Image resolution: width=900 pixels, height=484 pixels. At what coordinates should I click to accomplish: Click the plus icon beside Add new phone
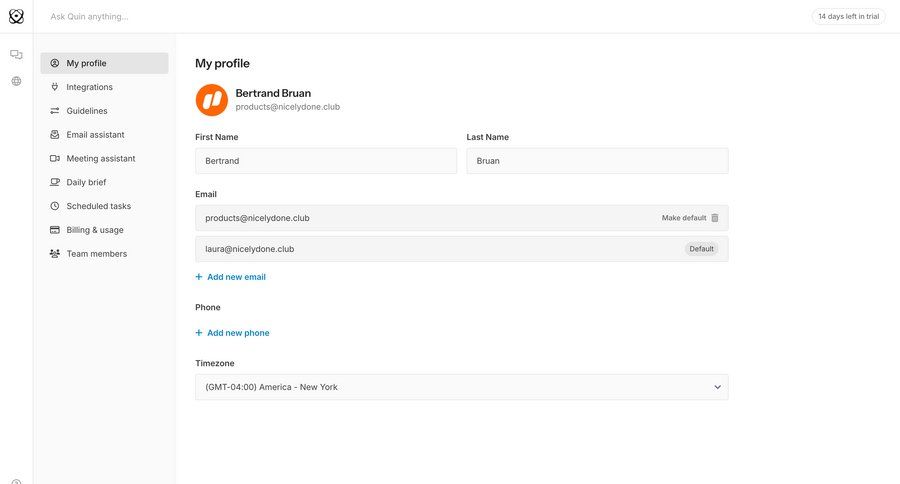tap(199, 333)
